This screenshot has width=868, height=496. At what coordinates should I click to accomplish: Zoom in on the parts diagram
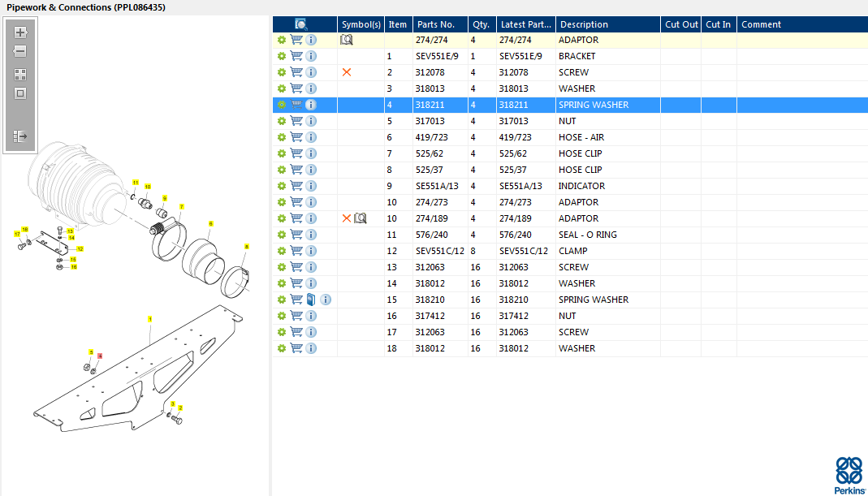(x=20, y=32)
